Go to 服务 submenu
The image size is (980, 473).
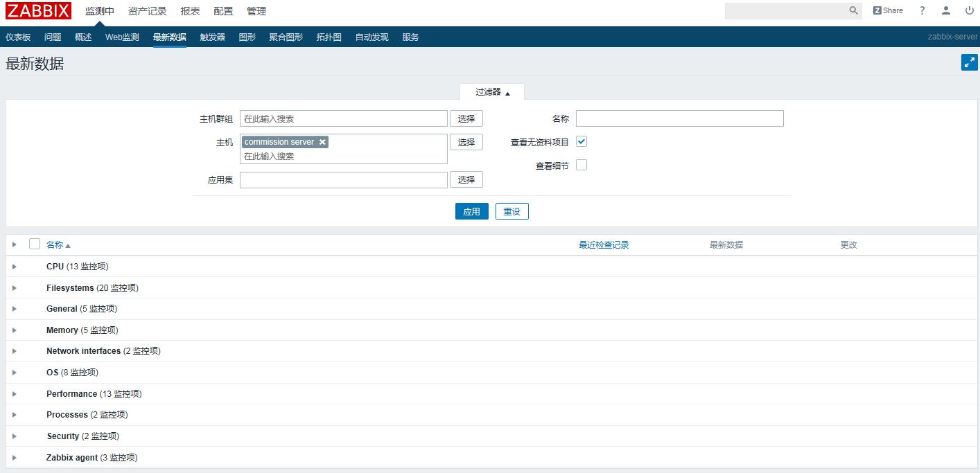point(410,37)
